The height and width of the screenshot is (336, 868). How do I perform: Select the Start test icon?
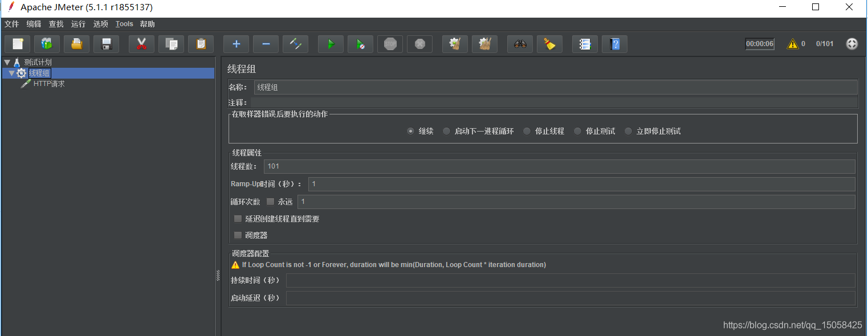coord(331,44)
